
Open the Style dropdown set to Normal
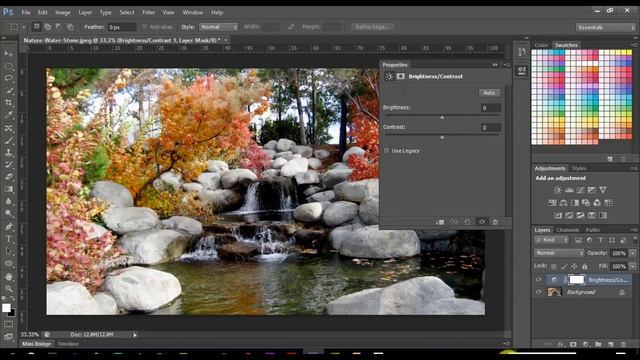(218, 27)
